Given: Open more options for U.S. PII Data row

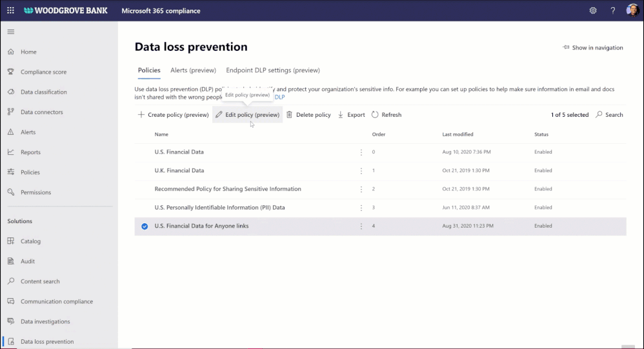Looking at the screenshot, I should point(361,207).
